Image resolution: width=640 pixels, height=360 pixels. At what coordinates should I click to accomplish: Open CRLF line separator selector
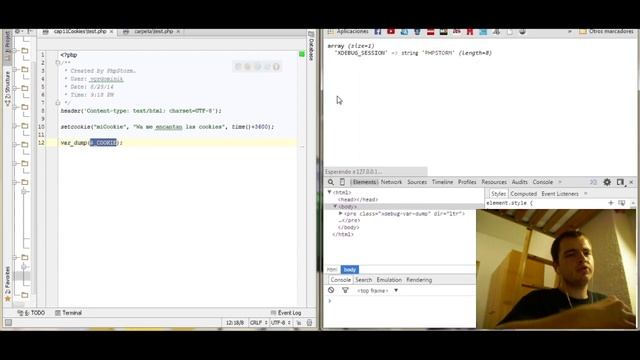(258, 322)
